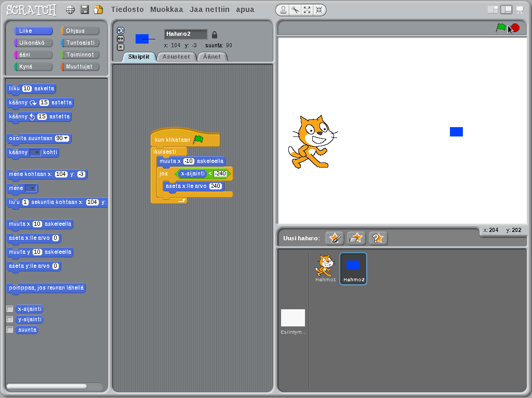The height and width of the screenshot is (398, 532).
Task: Switch to the Äänet tab
Action: pos(212,57)
